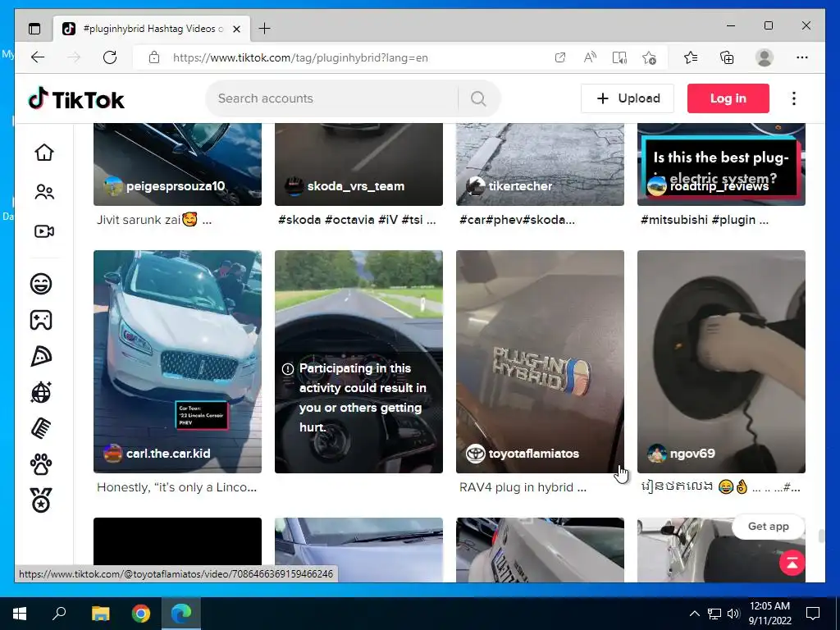Screen dimensions: 840x630
Task: Click the page vertical scrollbar thumb
Action: [x=820, y=536]
